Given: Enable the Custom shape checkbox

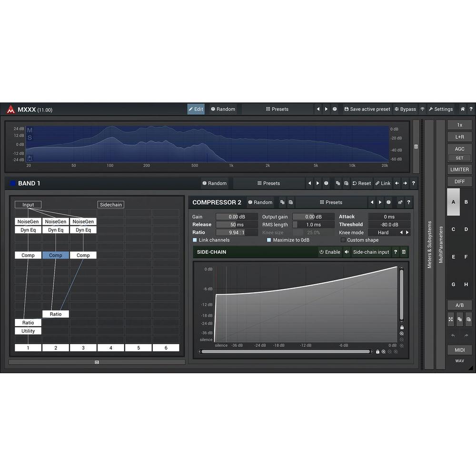Looking at the screenshot, I should pos(343,240).
